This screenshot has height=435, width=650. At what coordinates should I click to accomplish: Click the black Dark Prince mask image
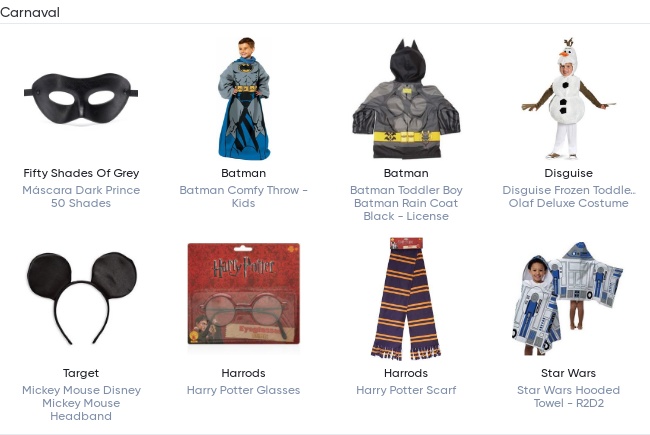[x=81, y=99]
